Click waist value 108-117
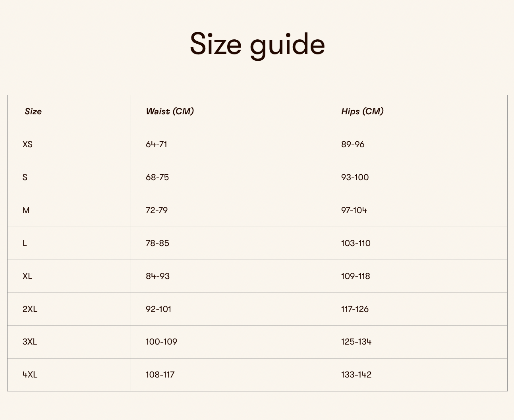514x420 pixels. (160, 375)
